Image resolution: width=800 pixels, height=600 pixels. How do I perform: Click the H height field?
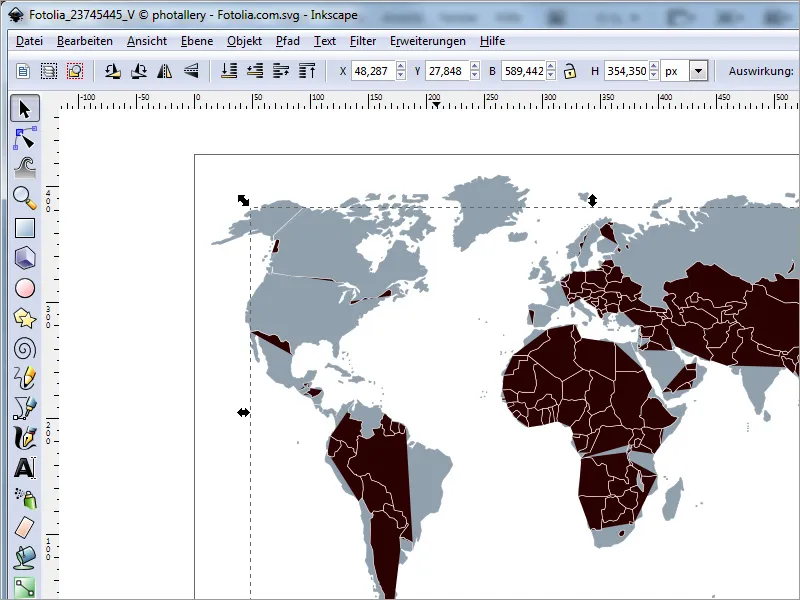[626, 71]
